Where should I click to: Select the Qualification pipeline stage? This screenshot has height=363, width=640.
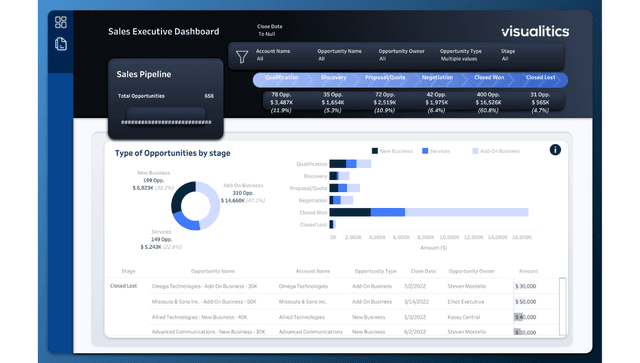tap(282, 78)
